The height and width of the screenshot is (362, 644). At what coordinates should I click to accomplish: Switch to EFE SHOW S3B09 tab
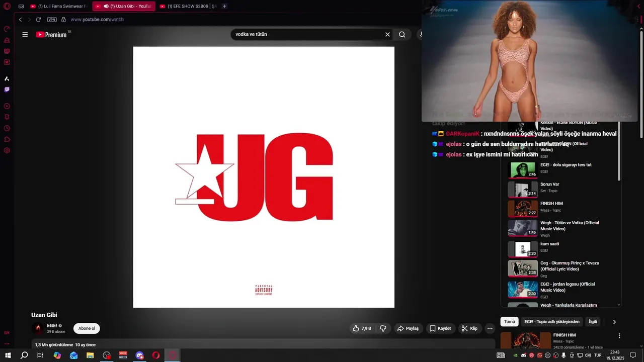[188, 7]
